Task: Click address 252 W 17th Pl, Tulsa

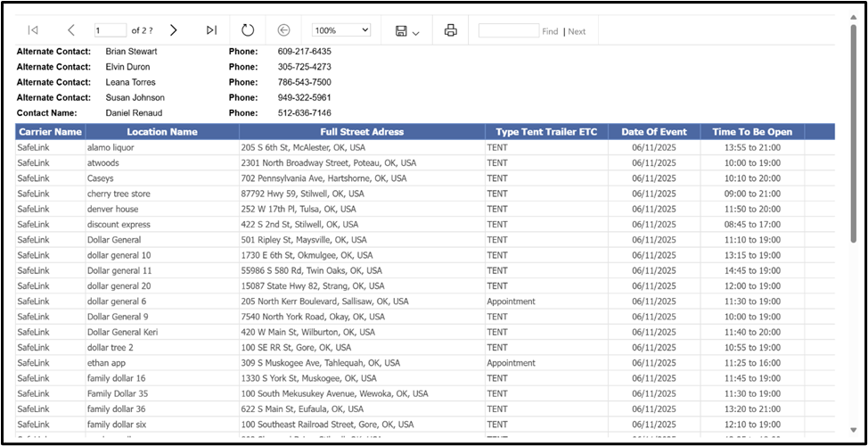Action: click(299, 210)
